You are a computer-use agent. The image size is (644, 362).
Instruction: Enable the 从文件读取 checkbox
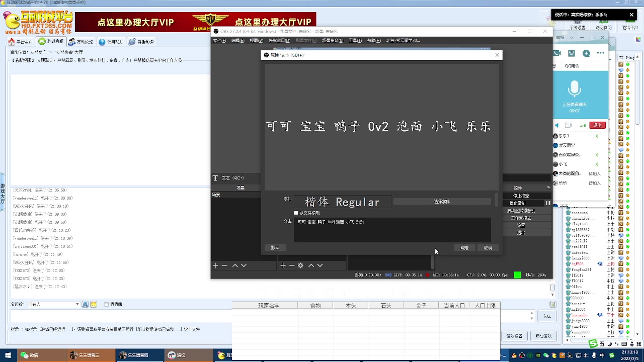tap(296, 212)
